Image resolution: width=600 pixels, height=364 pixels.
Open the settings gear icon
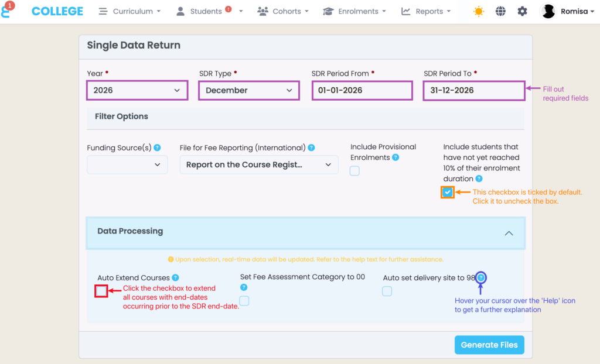point(522,11)
